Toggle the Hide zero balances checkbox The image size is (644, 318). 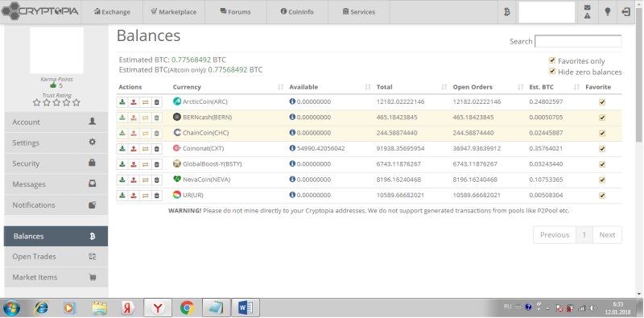pyautogui.click(x=552, y=71)
